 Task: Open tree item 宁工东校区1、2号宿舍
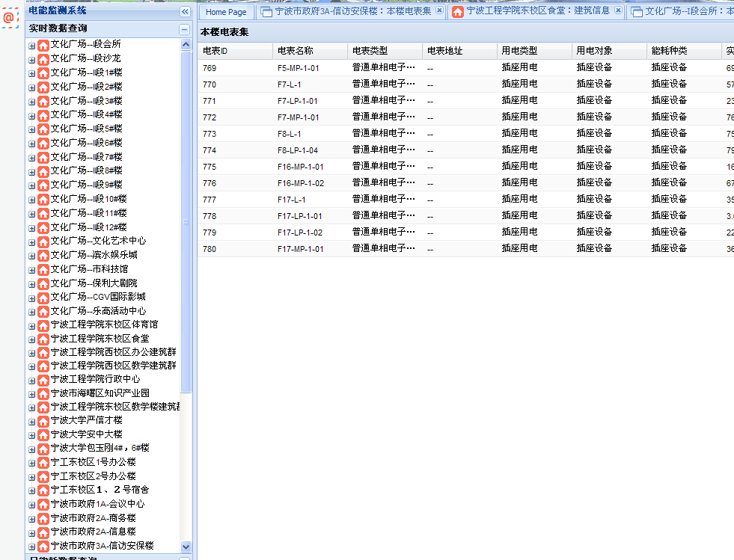point(100,490)
